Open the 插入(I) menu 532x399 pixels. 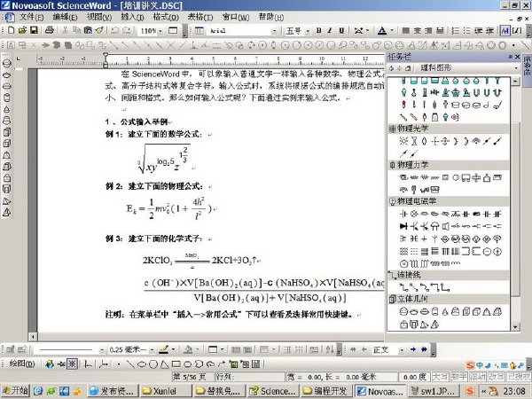click(132, 17)
